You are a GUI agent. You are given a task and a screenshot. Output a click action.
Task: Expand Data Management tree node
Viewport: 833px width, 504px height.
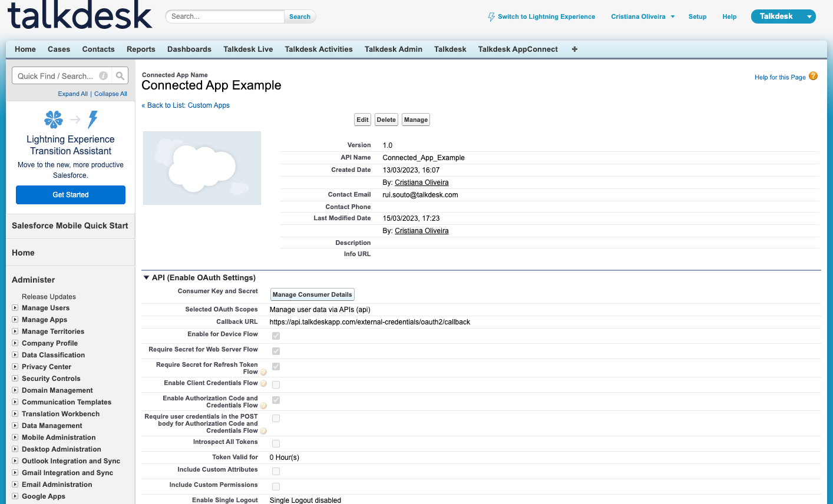(15, 426)
